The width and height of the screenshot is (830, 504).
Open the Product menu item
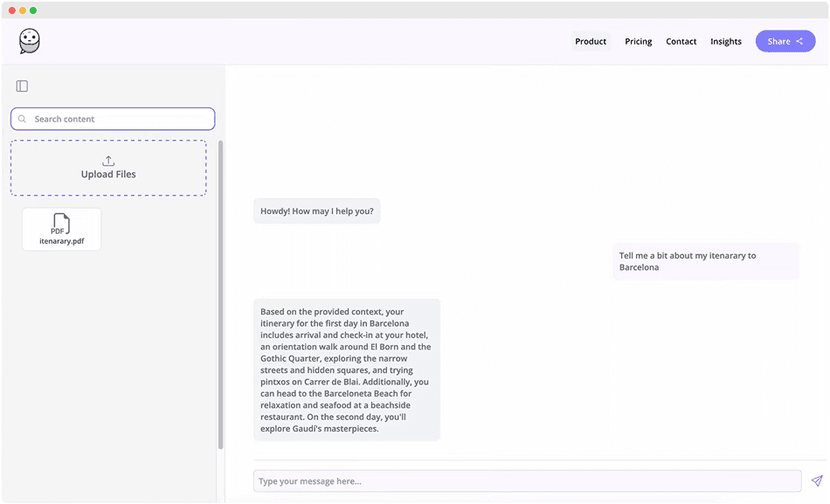click(x=591, y=41)
